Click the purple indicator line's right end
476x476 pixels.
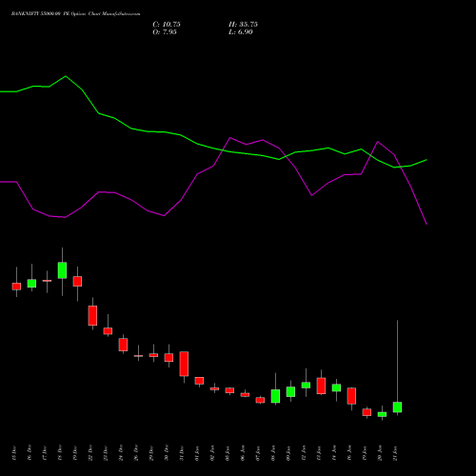tap(426, 224)
